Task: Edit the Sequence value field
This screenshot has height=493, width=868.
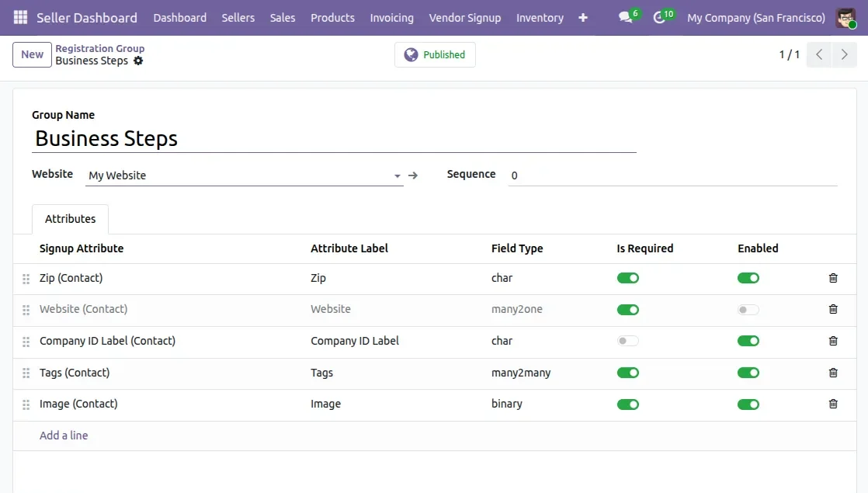Action: point(672,175)
